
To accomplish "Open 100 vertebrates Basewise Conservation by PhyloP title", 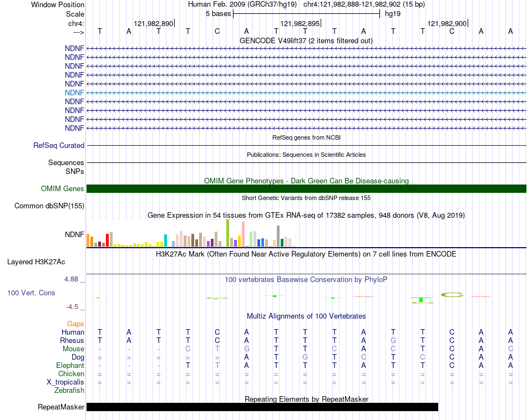I will coord(306,280).
